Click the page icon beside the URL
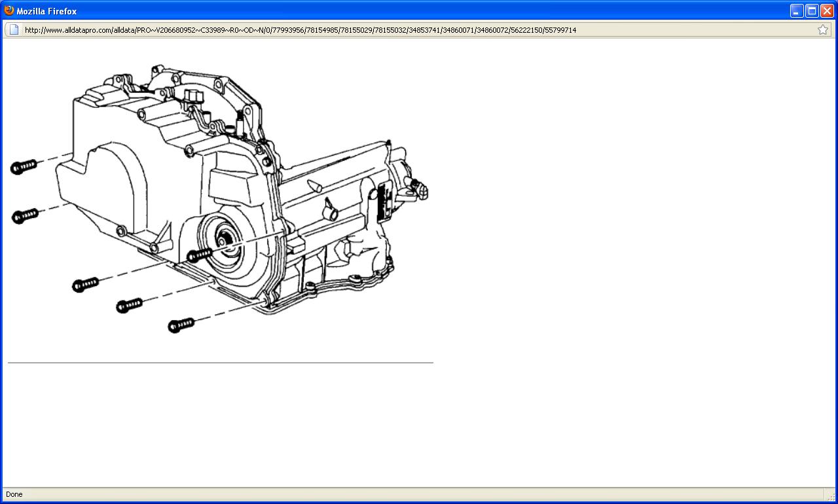This screenshot has width=838, height=504. click(14, 29)
